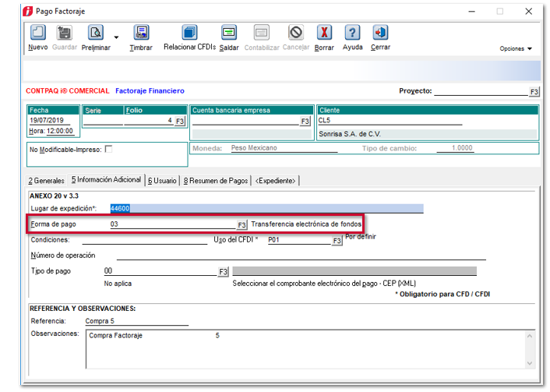550x392 pixels.
Task: Click the Observaciones scrollbar down arrow
Action: (530, 363)
